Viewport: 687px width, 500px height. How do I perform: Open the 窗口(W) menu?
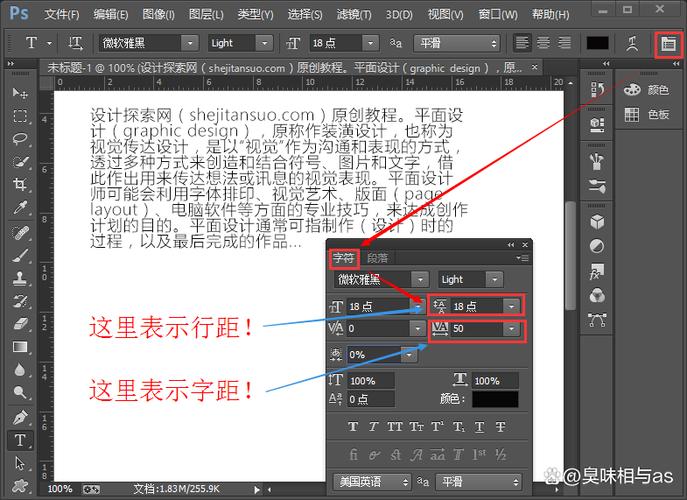coord(498,14)
